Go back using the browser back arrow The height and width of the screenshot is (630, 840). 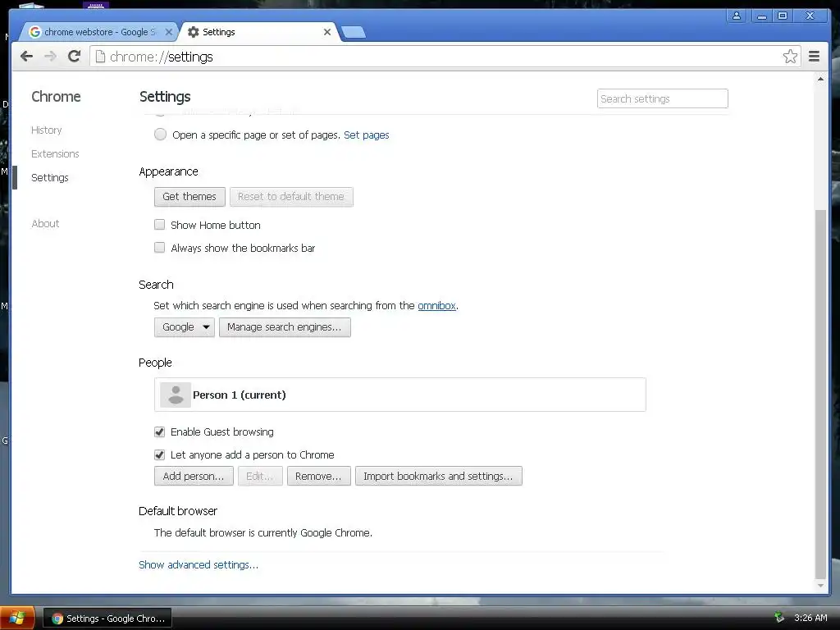click(27, 57)
